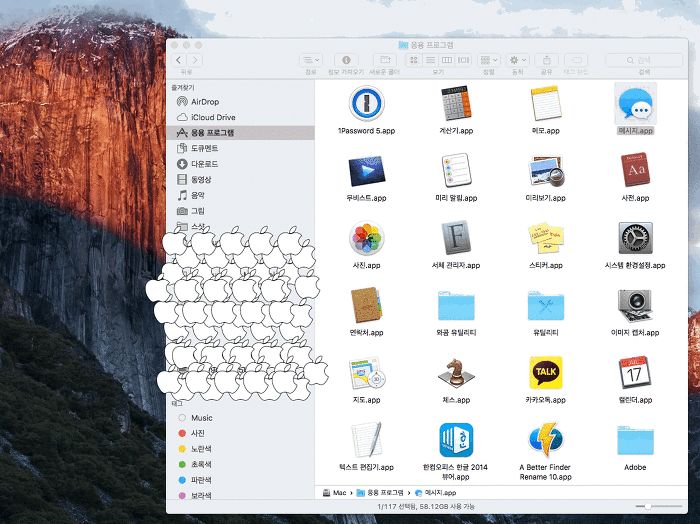Viewport: 700px width, 524px height.
Task: Select the 유틸리티 utilities folder
Action: coord(546,306)
